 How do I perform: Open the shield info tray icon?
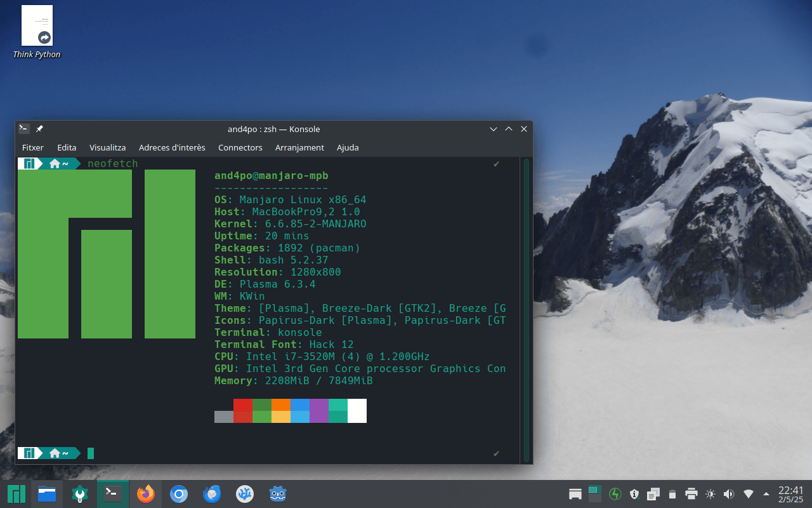pyautogui.click(x=634, y=494)
